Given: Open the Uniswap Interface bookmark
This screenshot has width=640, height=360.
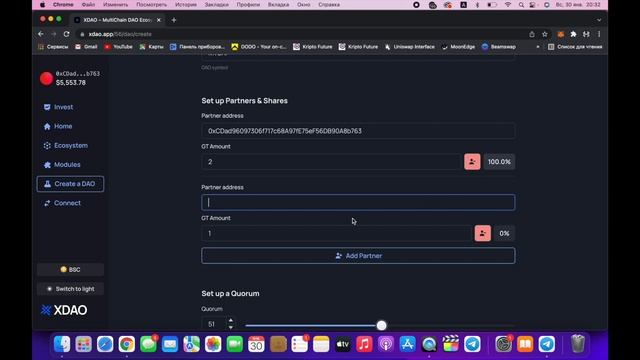Looking at the screenshot, I should 409,47.
